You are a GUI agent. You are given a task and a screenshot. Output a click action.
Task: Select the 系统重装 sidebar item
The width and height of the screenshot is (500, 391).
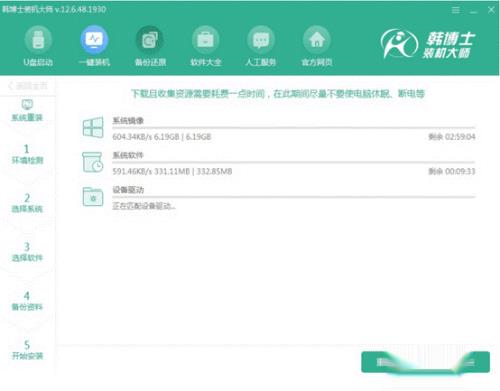tap(27, 111)
